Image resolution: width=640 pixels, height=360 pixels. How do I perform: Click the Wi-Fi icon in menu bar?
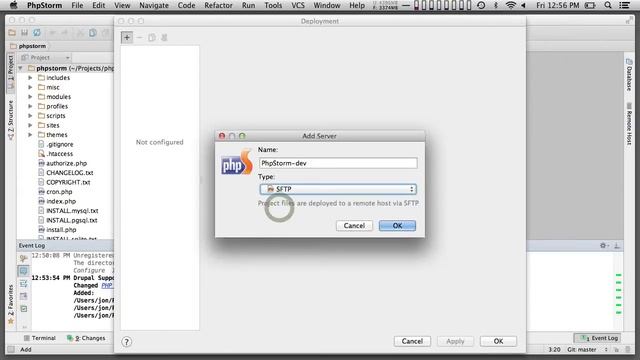510,5
